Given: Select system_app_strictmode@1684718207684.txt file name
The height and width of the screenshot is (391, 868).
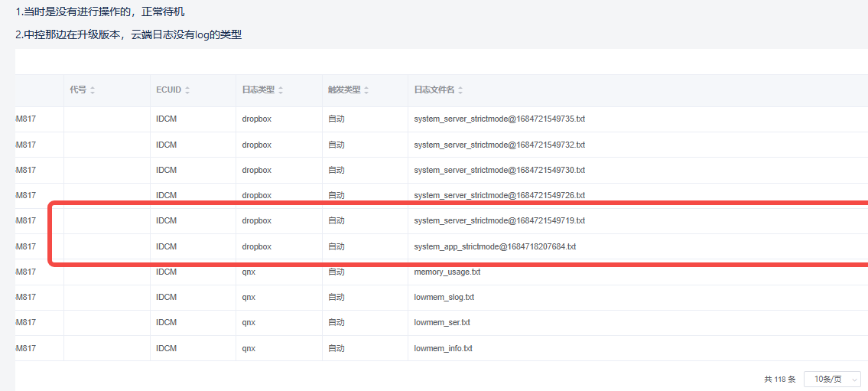Looking at the screenshot, I should click(x=495, y=246).
